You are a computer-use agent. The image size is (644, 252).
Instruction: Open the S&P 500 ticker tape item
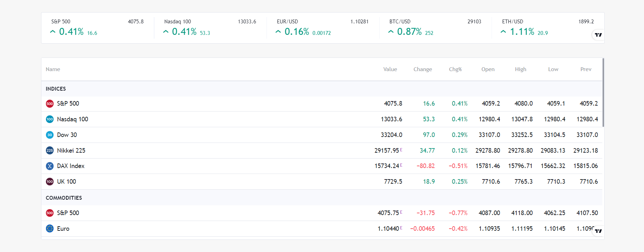97,28
